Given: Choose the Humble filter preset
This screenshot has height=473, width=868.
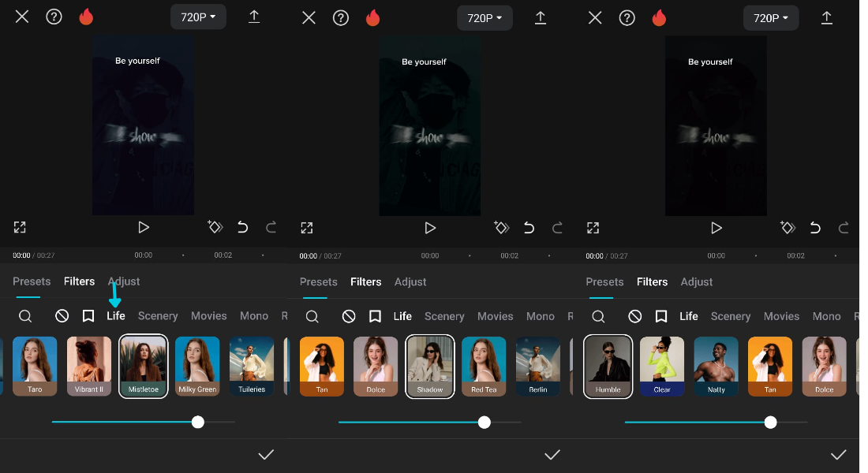Looking at the screenshot, I should pos(608,367).
